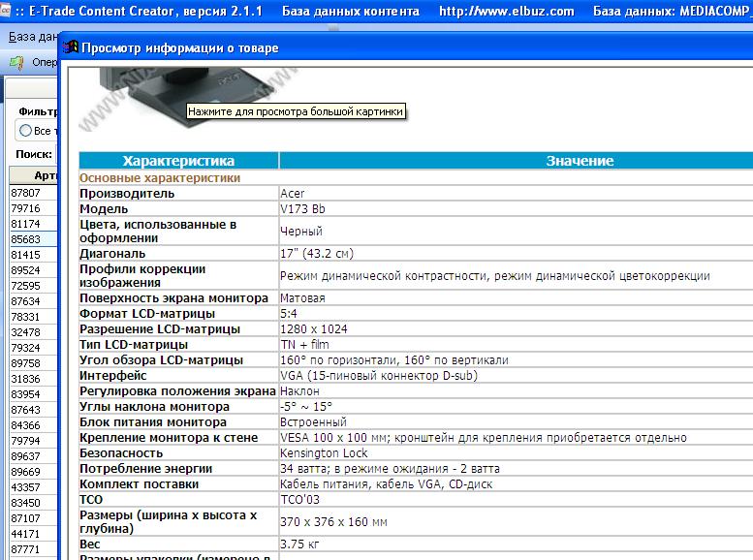Select article row 31836

tap(33, 379)
